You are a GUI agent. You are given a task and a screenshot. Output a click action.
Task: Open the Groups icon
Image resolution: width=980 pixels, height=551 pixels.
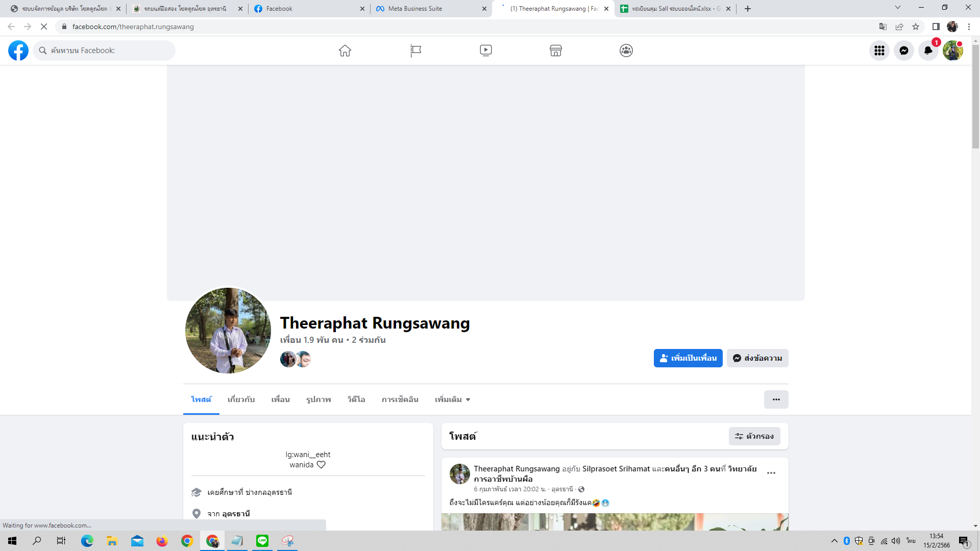click(626, 51)
